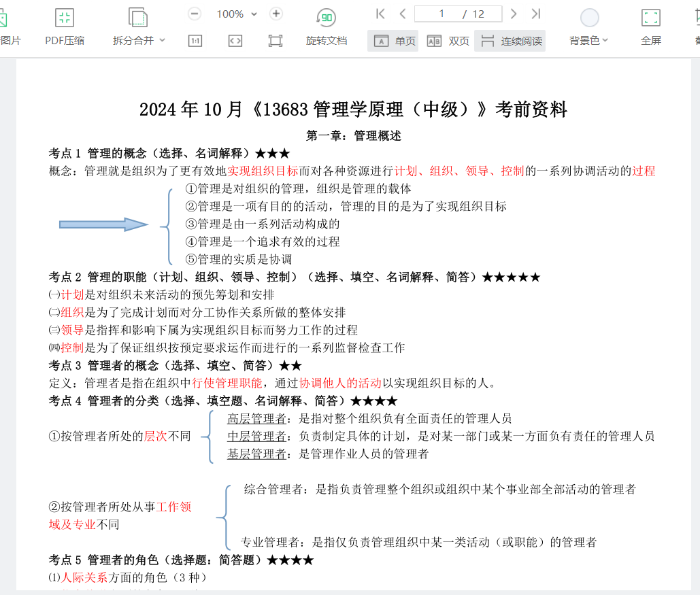Click the red 人际关系 text
This screenshot has width=700, height=595.
(84, 577)
